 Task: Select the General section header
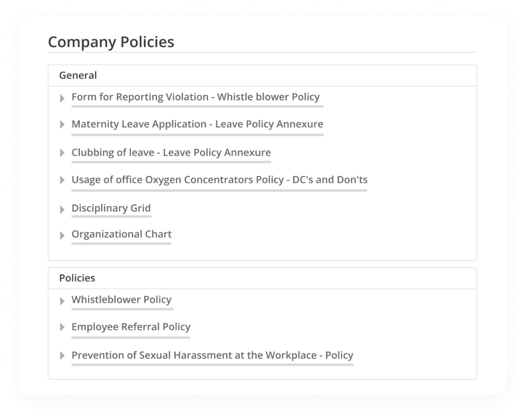point(263,75)
